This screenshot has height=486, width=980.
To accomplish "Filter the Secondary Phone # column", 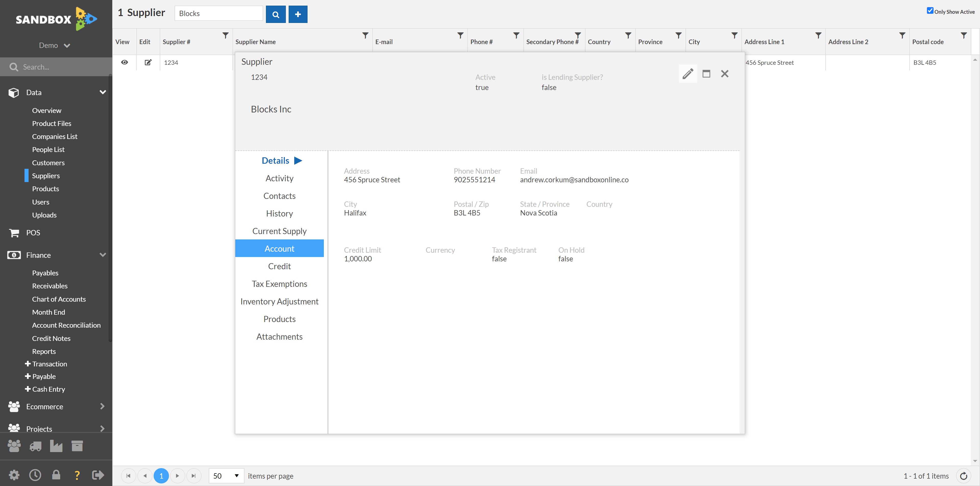I will click(x=578, y=35).
